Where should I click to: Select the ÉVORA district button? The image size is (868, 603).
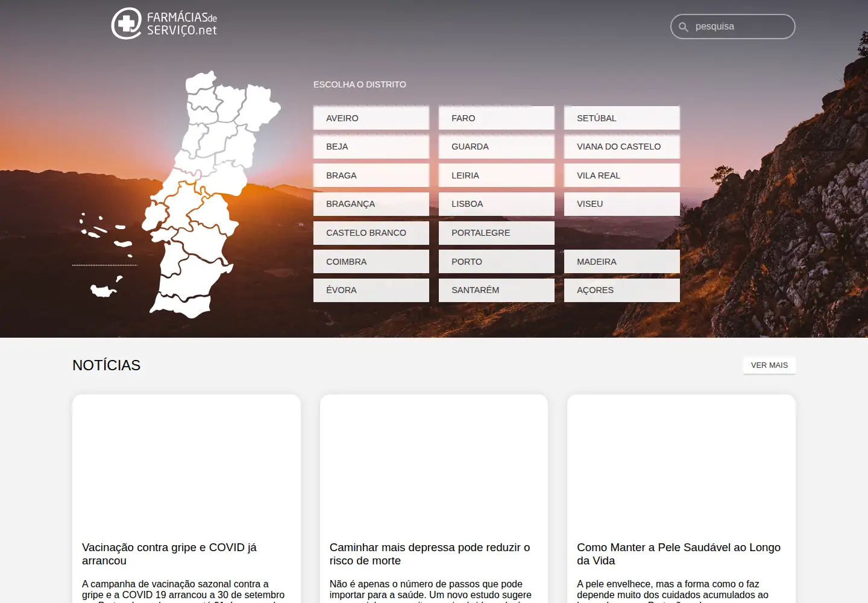coord(371,290)
